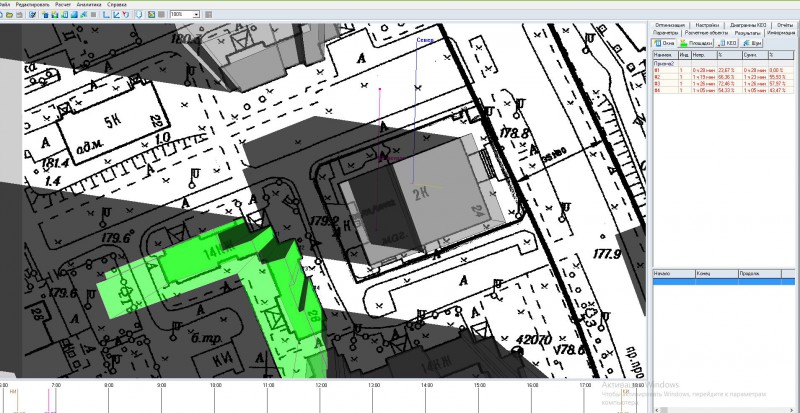Image resolution: width=800 pixels, height=413 pixels.
Task: Select the Окна results button
Action: pos(663,43)
